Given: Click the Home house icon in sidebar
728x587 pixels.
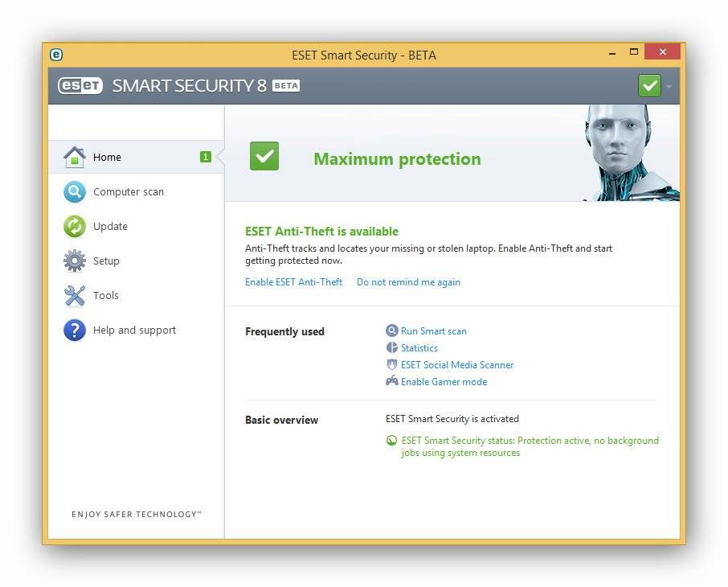Looking at the screenshot, I should [x=74, y=157].
